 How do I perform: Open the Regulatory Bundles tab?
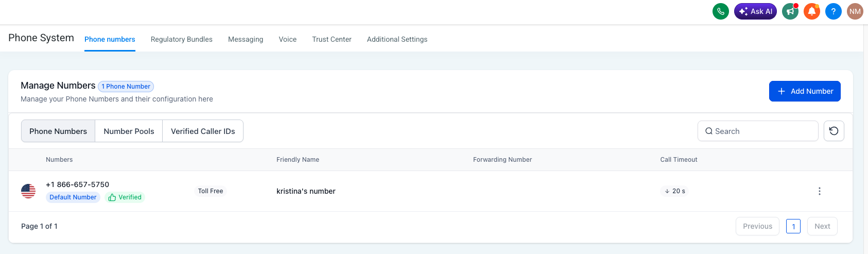(182, 39)
